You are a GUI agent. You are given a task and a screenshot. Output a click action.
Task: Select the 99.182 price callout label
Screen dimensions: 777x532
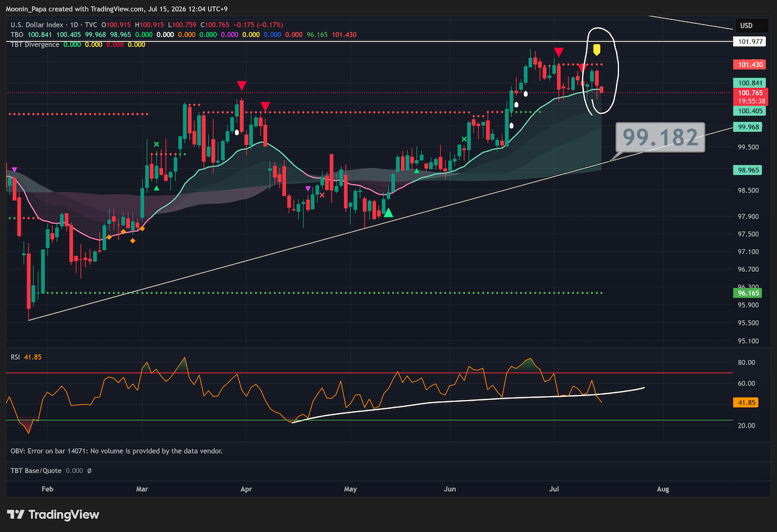tap(660, 138)
